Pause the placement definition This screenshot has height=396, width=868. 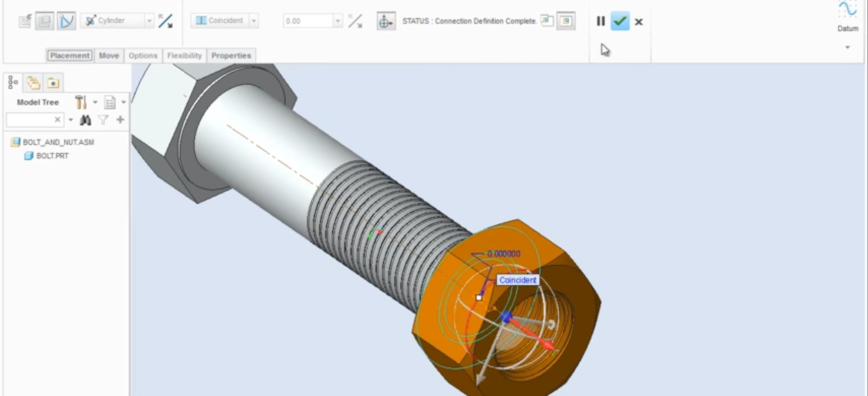tap(601, 21)
